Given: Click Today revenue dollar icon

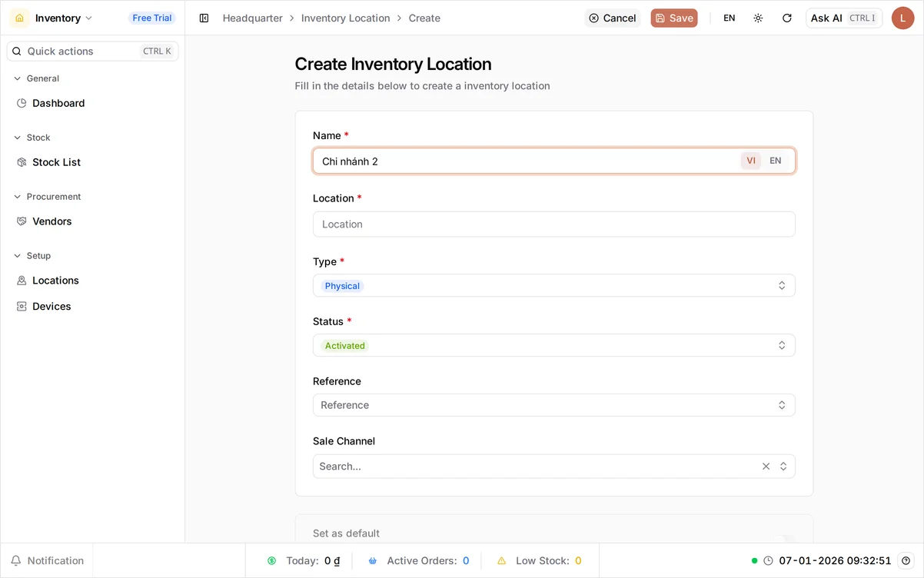Looking at the screenshot, I should point(271,561).
